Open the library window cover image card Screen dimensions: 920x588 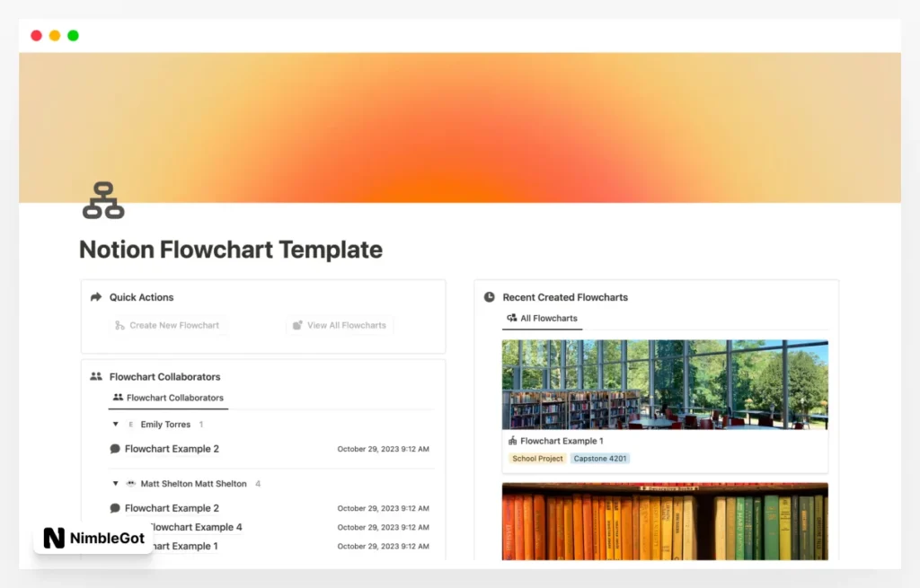[665, 384]
